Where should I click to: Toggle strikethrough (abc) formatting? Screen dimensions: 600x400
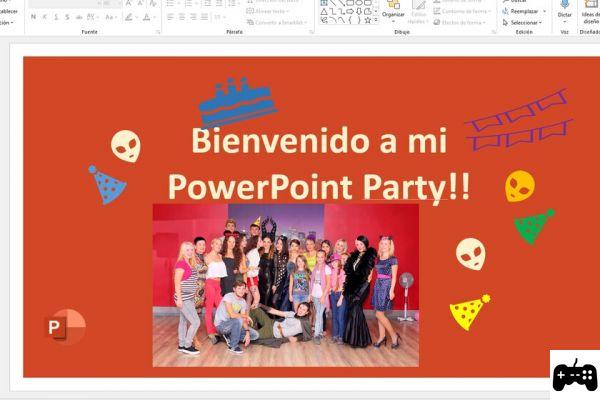(x=79, y=17)
